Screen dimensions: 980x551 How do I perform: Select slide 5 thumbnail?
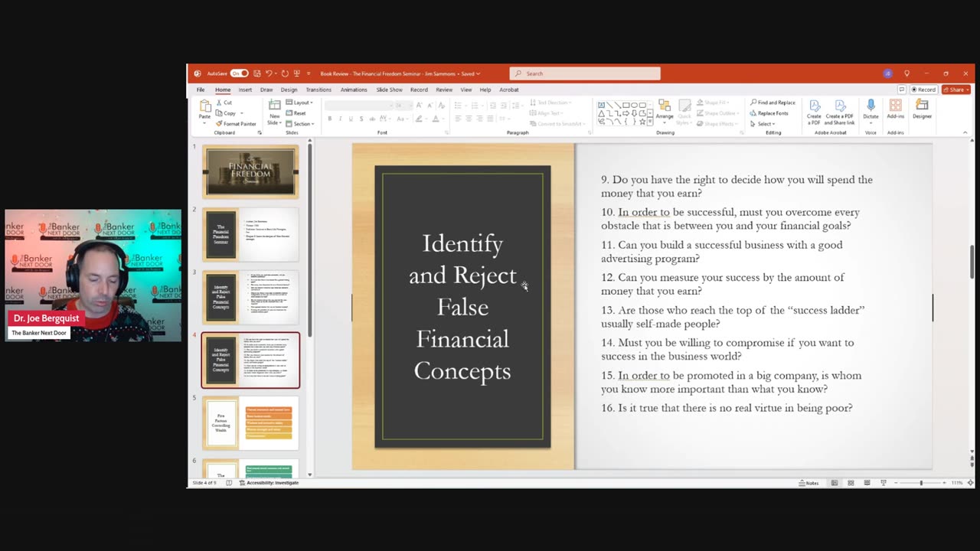click(250, 423)
